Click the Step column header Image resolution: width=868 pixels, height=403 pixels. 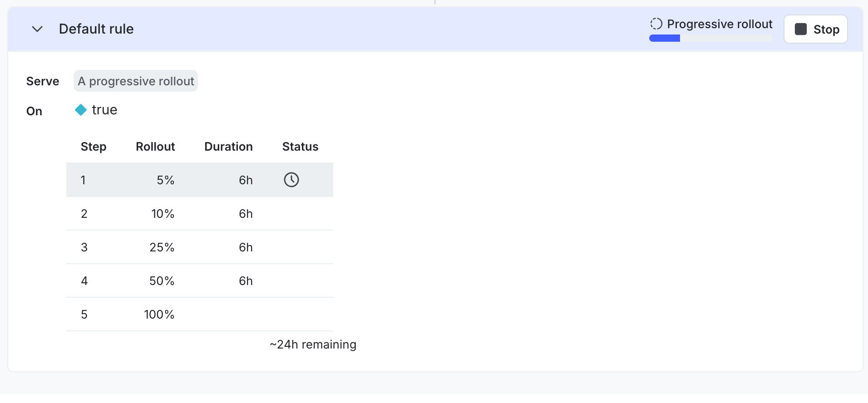(x=94, y=147)
